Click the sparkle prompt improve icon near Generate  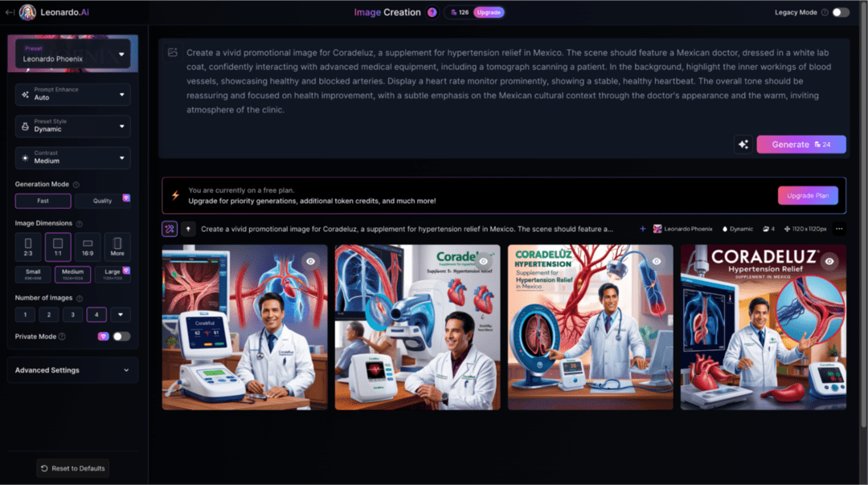click(743, 145)
